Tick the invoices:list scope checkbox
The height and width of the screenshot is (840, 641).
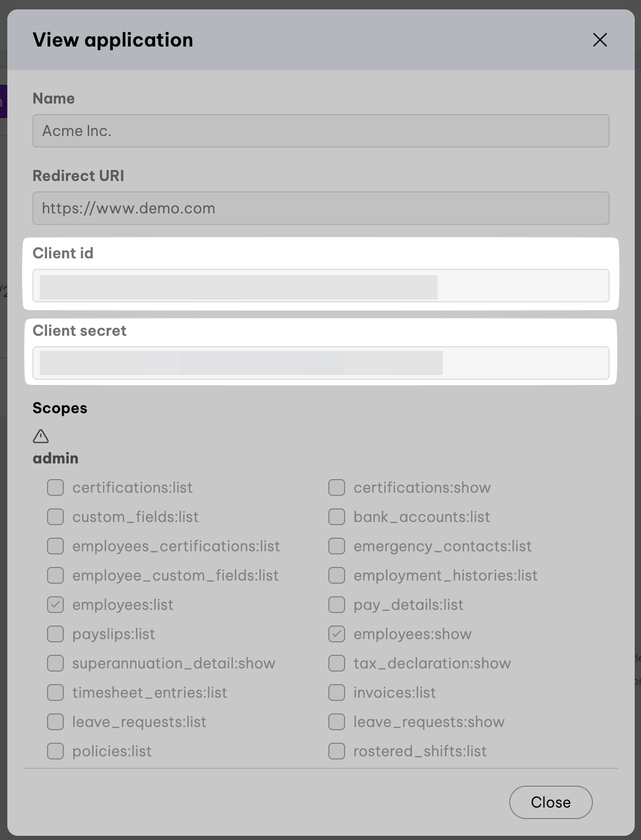(x=337, y=693)
